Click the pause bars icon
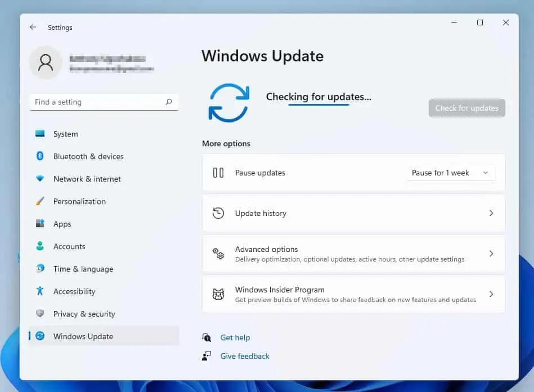 218,173
